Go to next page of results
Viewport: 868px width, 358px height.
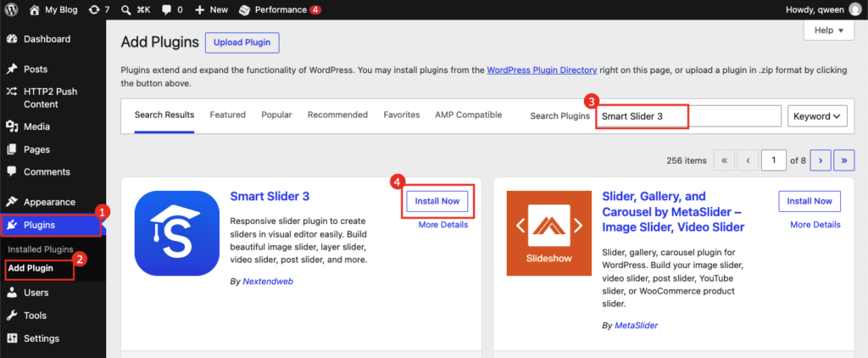point(821,160)
